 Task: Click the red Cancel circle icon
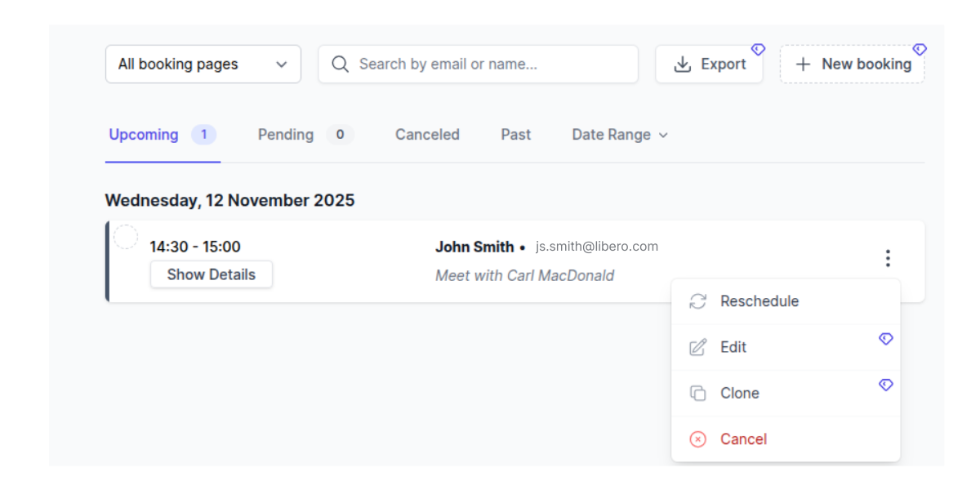(697, 439)
